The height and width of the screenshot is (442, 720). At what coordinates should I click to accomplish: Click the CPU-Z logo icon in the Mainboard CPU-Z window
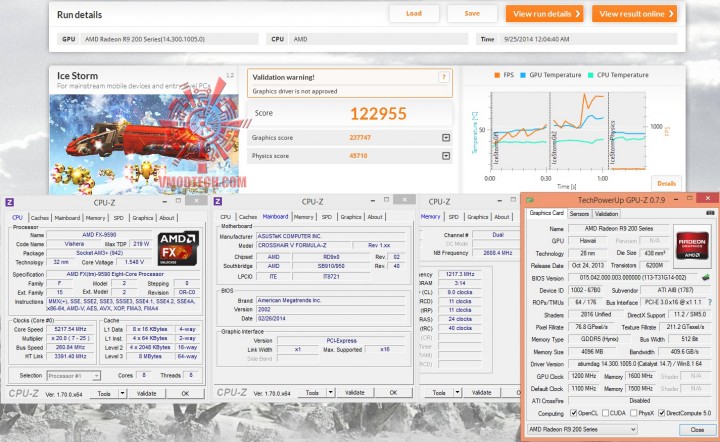pyautogui.click(x=218, y=201)
